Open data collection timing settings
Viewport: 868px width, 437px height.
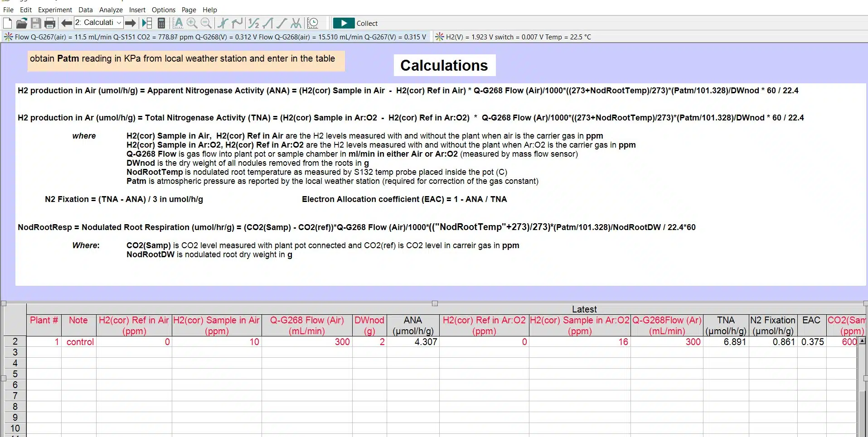pos(313,23)
